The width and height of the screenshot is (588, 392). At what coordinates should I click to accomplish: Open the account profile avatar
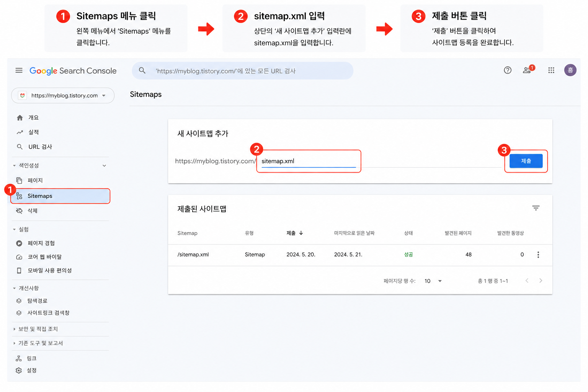(x=570, y=70)
